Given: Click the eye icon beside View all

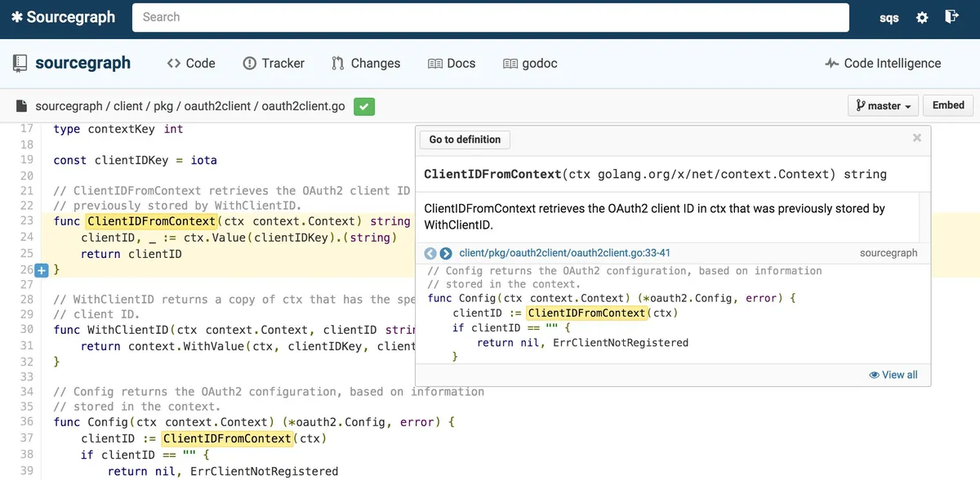Looking at the screenshot, I should click(874, 375).
